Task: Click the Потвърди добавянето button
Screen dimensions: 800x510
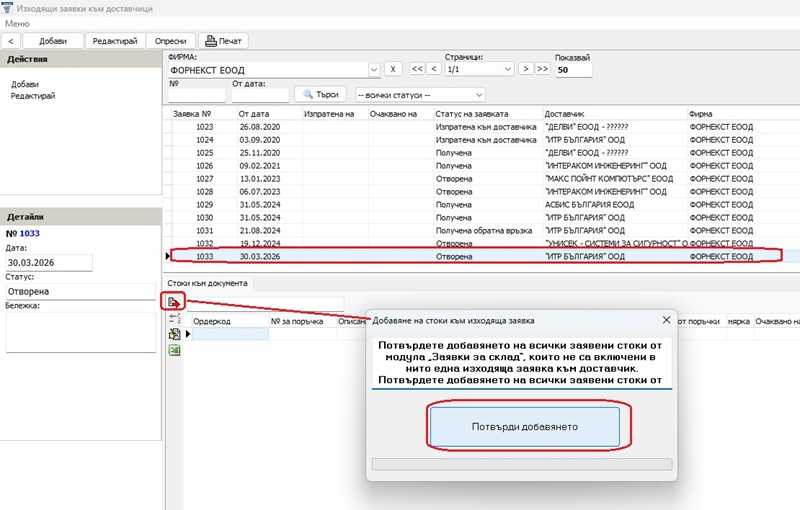Action: tap(525, 426)
